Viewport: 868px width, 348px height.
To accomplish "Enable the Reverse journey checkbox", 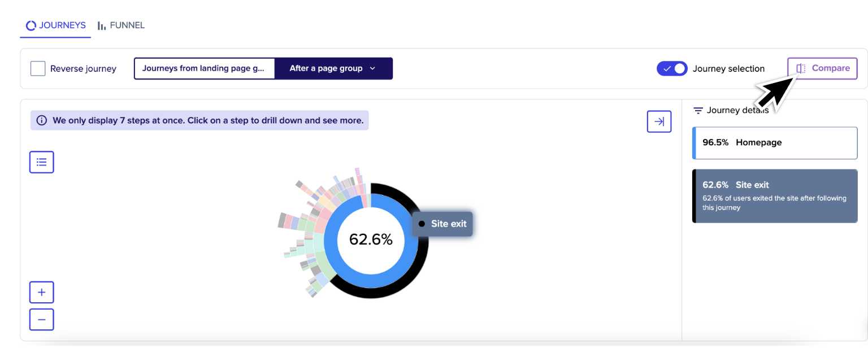I will point(38,69).
